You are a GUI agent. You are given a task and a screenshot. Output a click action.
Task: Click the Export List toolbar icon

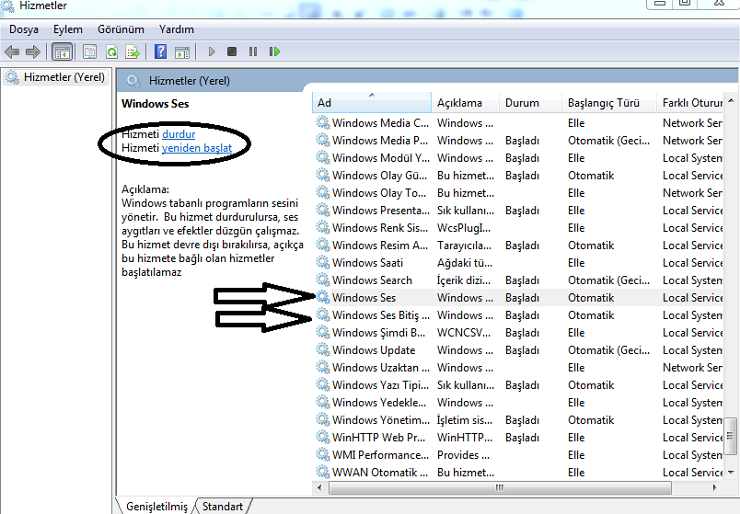point(133,51)
